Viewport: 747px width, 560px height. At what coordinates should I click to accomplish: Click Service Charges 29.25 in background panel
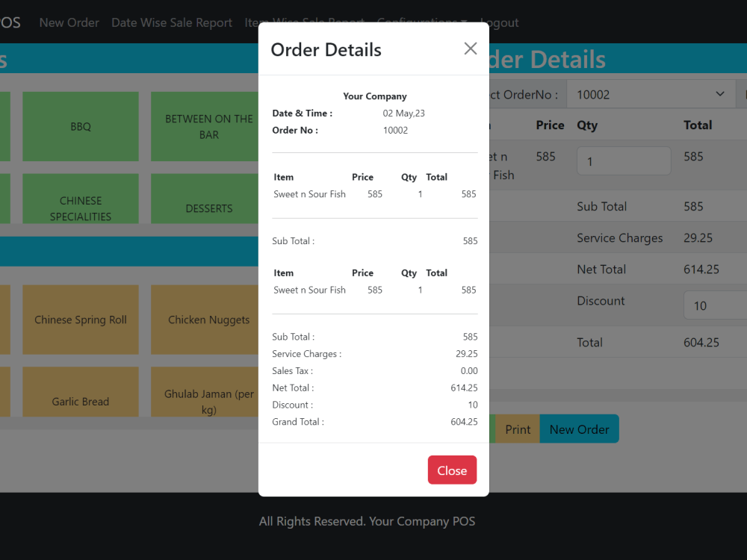pos(698,237)
